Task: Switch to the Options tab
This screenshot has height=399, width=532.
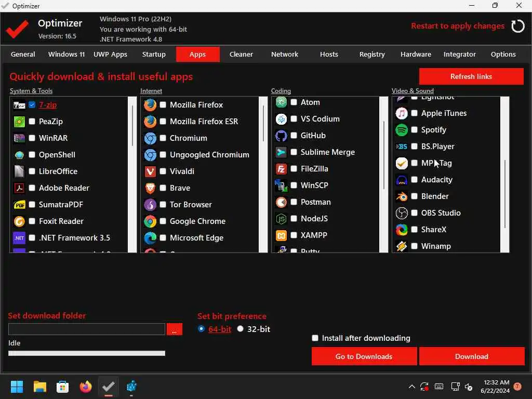Action: tap(503, 54)
